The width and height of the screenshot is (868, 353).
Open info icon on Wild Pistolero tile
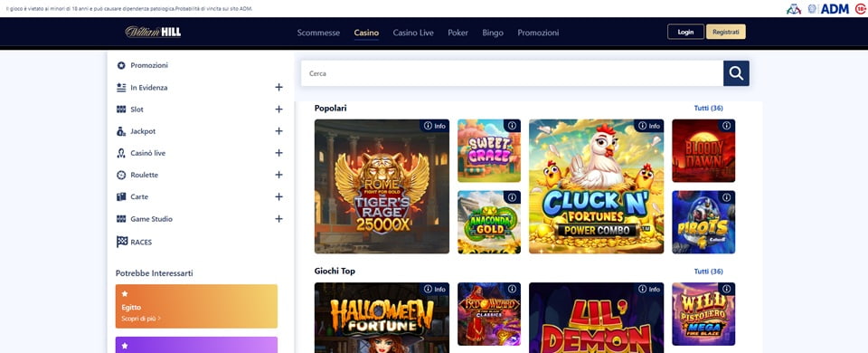click(727, 289)
